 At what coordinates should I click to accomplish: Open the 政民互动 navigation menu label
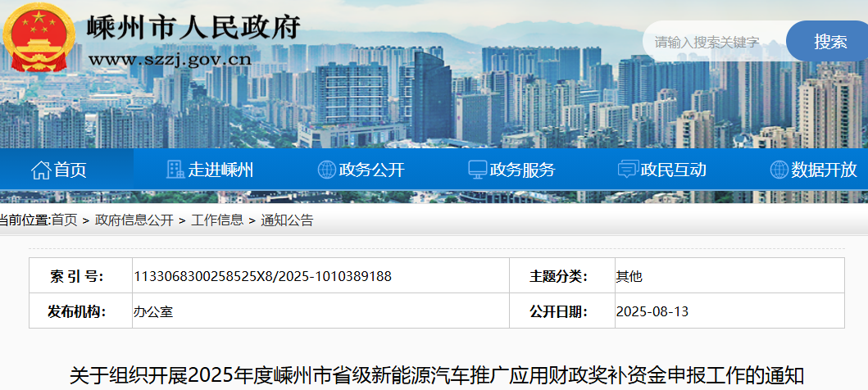673,170
